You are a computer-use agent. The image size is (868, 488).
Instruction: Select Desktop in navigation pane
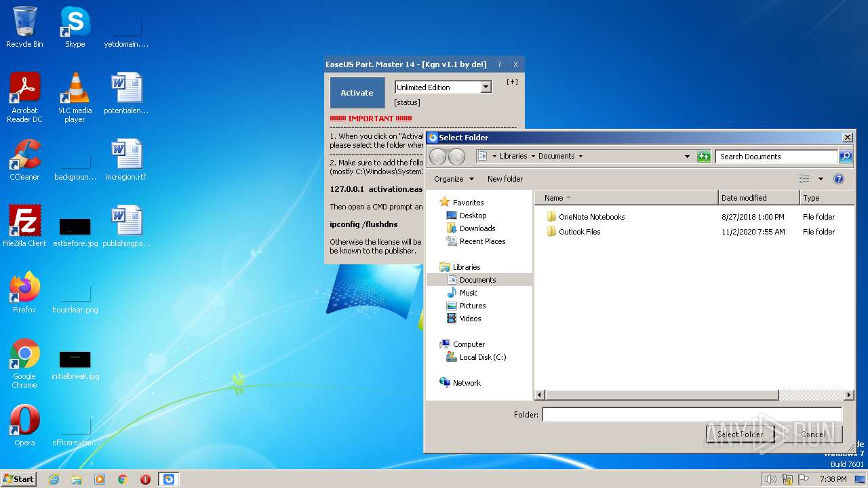(x=473, y=216)
